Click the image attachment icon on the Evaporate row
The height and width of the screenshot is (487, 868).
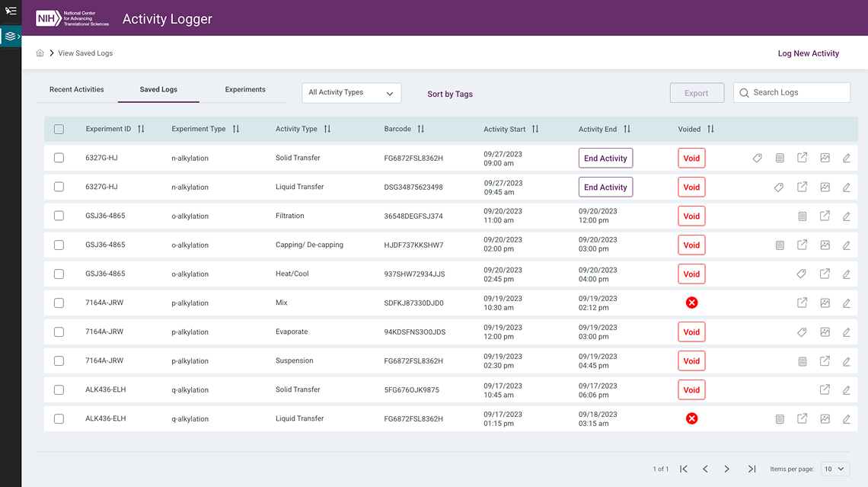[825, 332]
